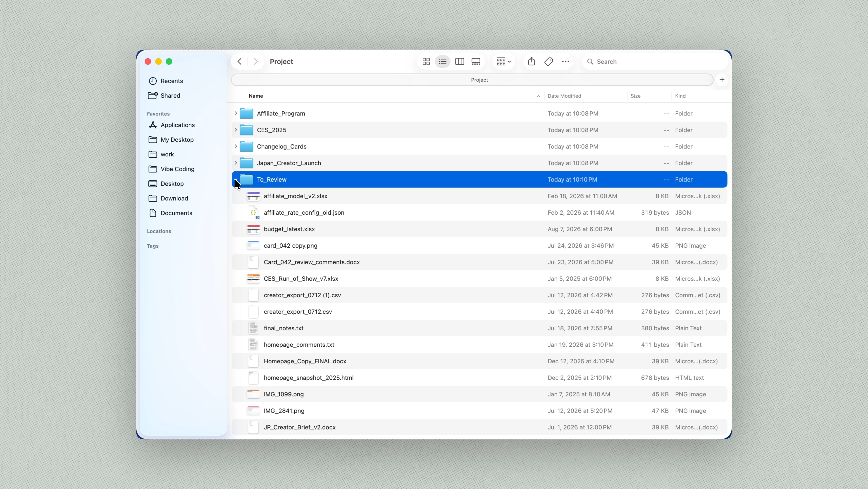The image size is (868, 489).
Task: Select the affiliate_rate_config_old.json icon
Action: coord(253,213)
